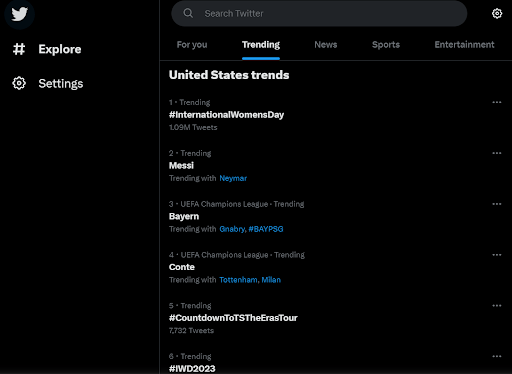The height and width of the screenshot is (374, 512).
Task: Open more options for Conte trend
Action: coord(497,255)
